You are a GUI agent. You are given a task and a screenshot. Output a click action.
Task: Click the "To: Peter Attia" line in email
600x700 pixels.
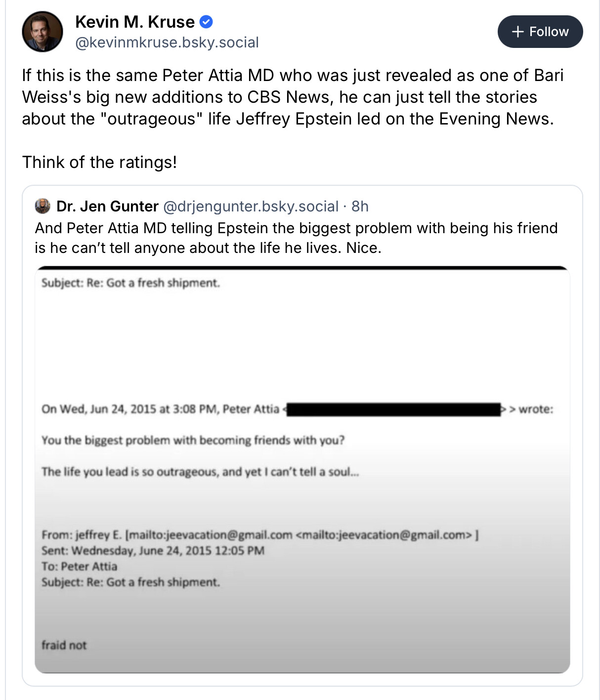tap(79, 567)
